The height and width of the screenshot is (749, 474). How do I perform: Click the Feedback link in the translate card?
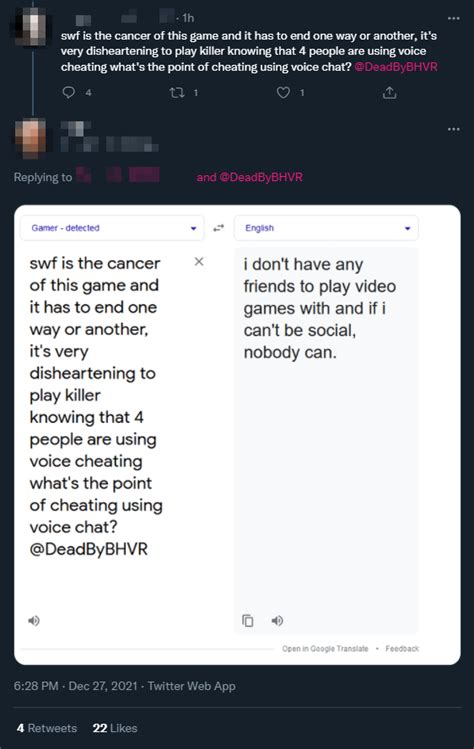(x=402, y=648)
